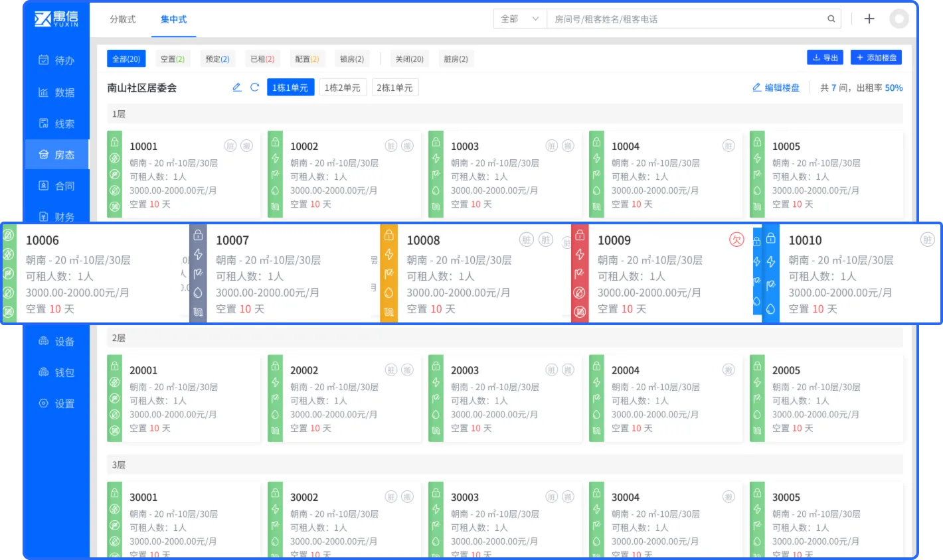The width and height of the screenshot is (943, 560).
Task: Select the 已租(2) filter
Action: click(262, 59)
